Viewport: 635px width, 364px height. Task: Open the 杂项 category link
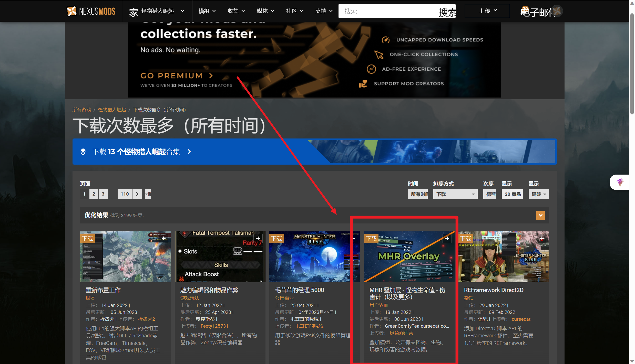point(469,298)
